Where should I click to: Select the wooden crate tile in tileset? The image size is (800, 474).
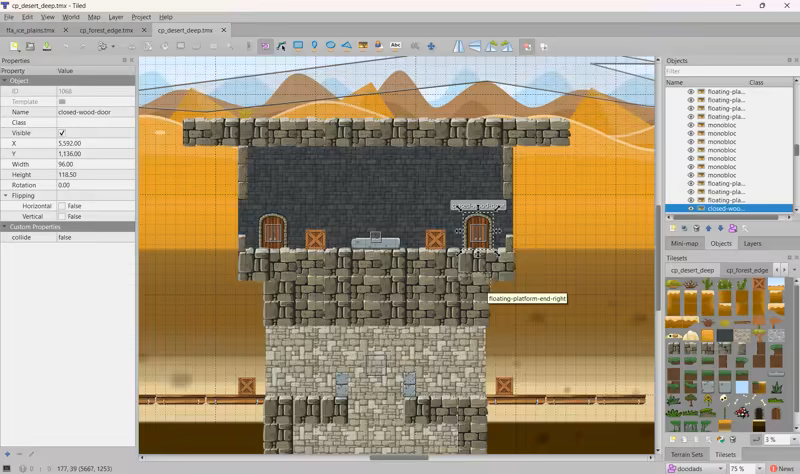click(x=757, y=285)
